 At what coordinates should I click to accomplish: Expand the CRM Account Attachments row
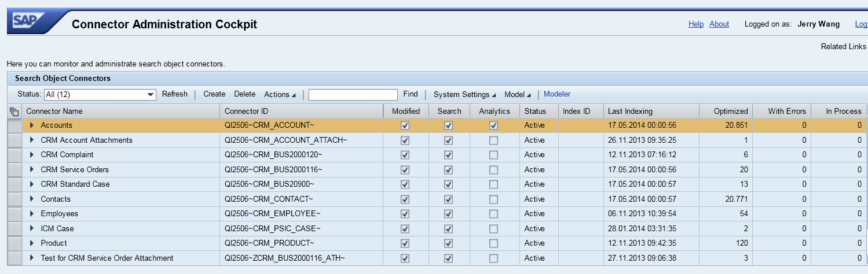32,140
